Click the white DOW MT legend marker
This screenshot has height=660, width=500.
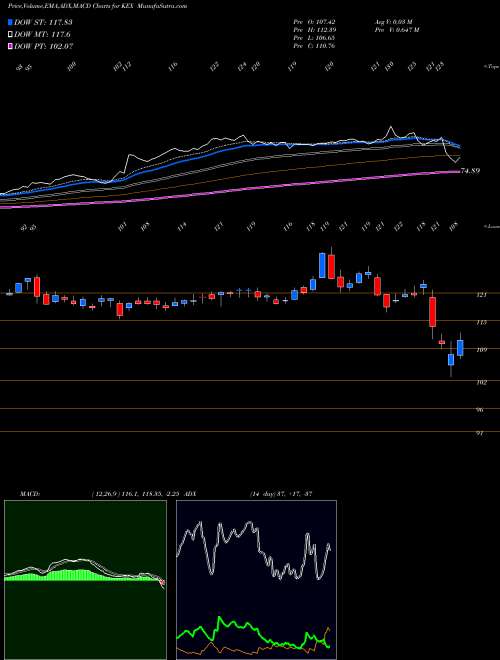click(11, 34)
